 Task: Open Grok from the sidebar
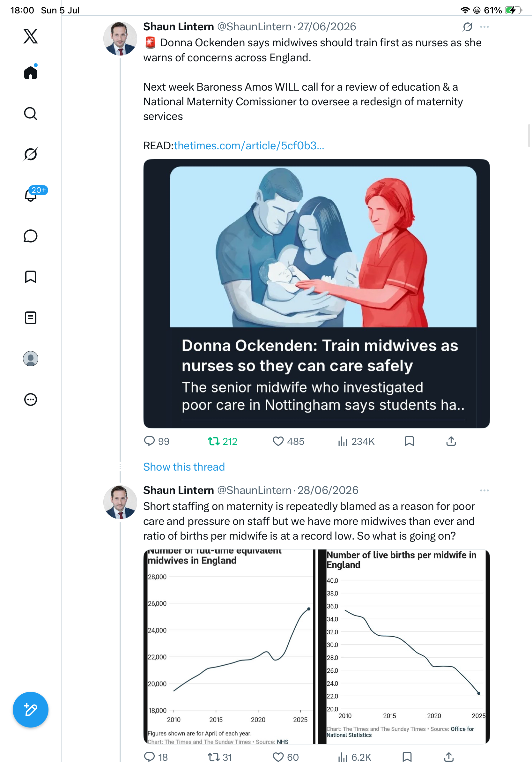(x=31, y=154)
